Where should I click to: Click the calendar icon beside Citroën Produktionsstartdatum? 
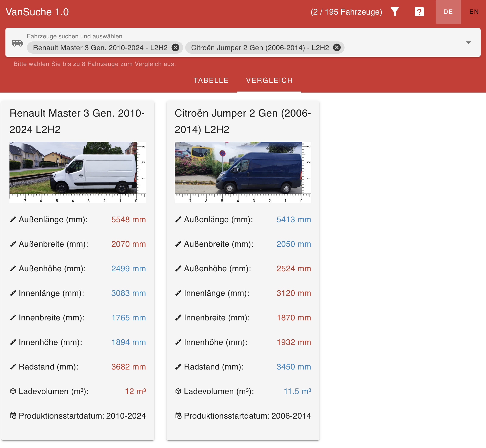tap(178, 416)
